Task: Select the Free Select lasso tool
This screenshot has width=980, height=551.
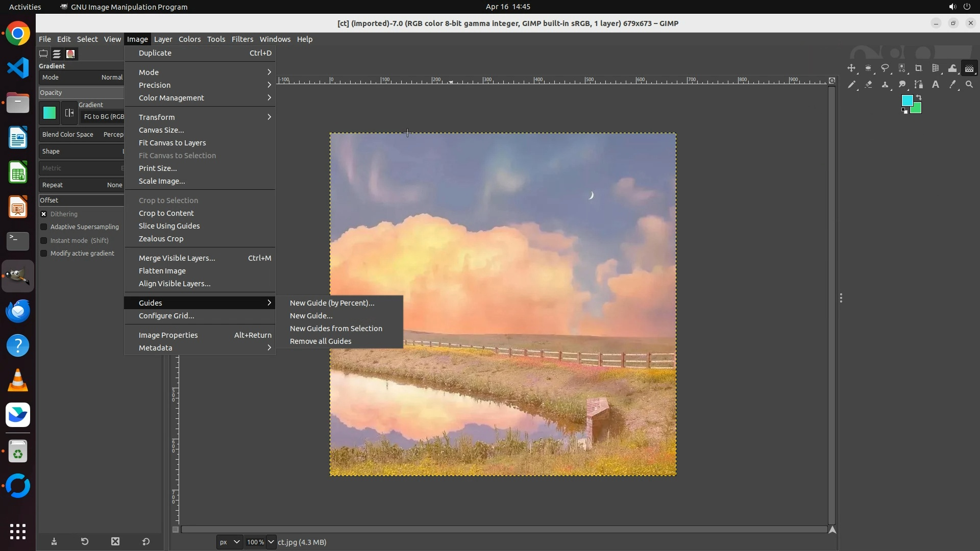Action: coord(885,68)
